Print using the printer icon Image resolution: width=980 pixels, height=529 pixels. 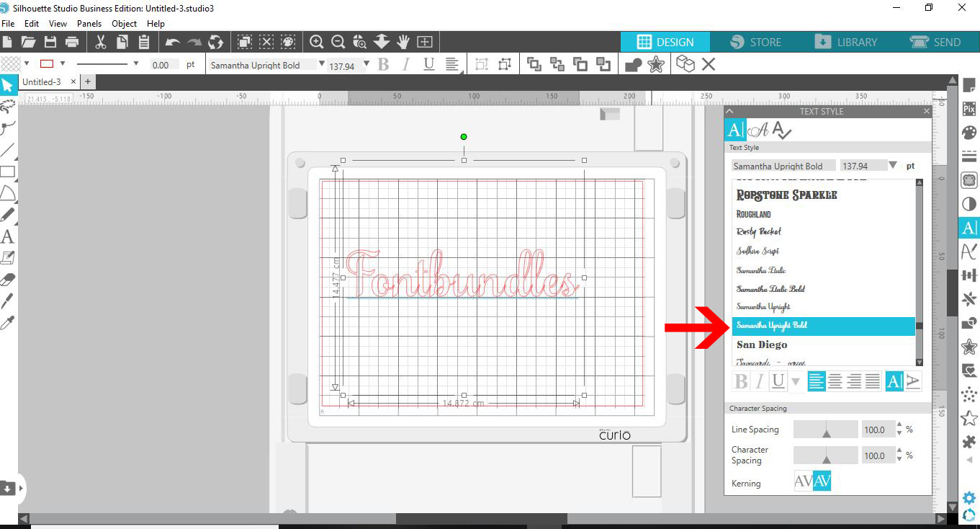point(72,42)
